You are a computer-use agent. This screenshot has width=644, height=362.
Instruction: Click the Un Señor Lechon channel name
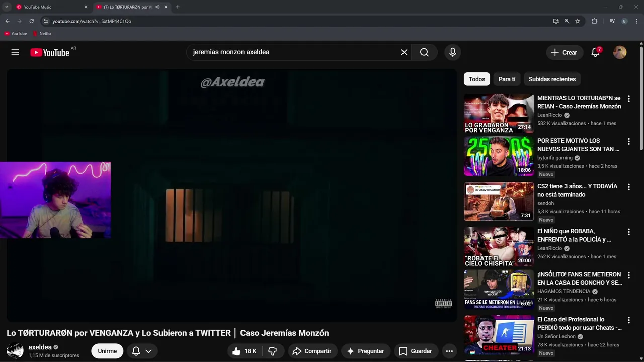coord(556,337)
